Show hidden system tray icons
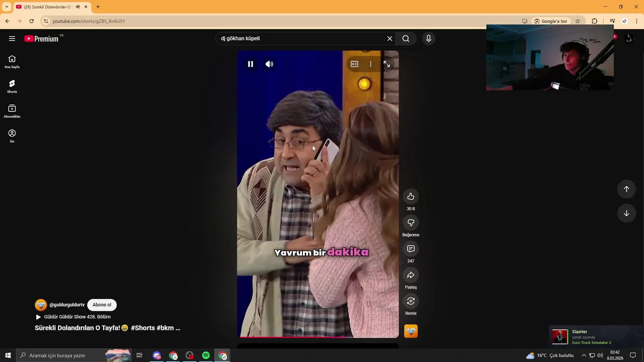The width and height of the screenshot is (644, 362). [584, 355]
